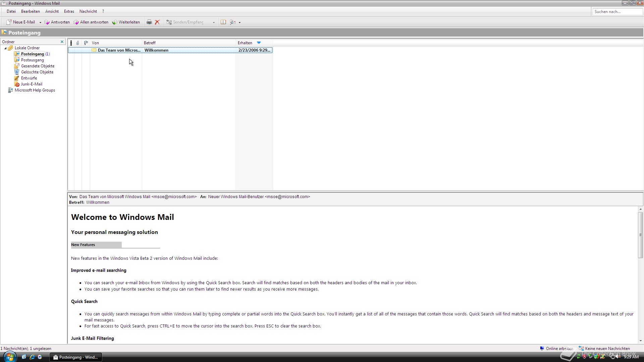Click the Posteingang folder banner icon
644x362 pixels.
pos(4,33)
